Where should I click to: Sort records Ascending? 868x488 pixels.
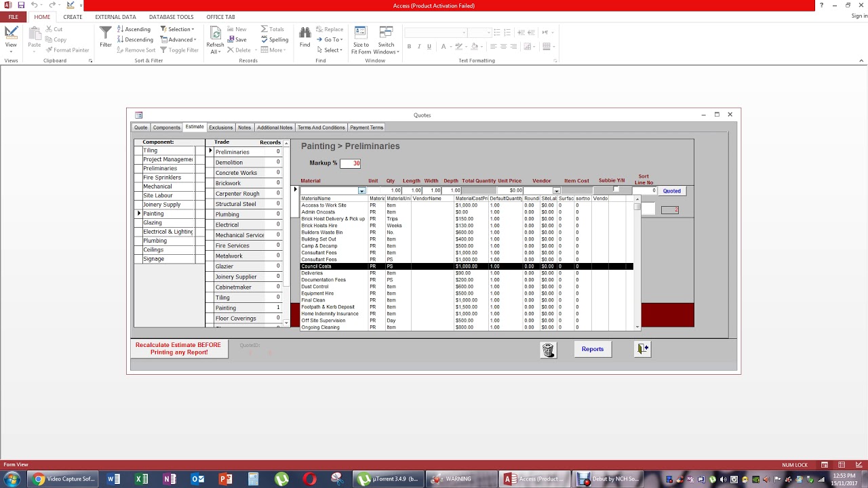pos(134,29)
